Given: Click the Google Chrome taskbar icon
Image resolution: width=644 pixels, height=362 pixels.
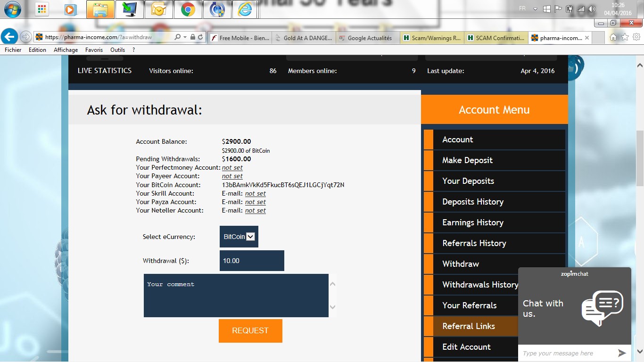Looking at the screenshot, I should [188, 9].
